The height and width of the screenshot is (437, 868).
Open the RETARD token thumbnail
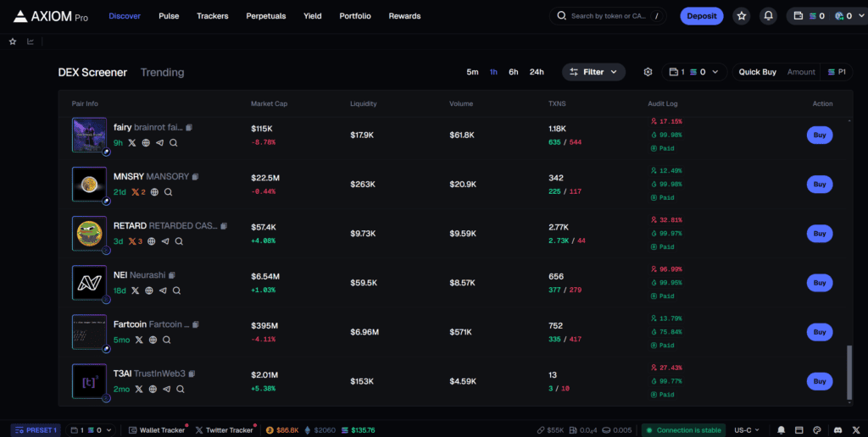[x=89, y=234]
